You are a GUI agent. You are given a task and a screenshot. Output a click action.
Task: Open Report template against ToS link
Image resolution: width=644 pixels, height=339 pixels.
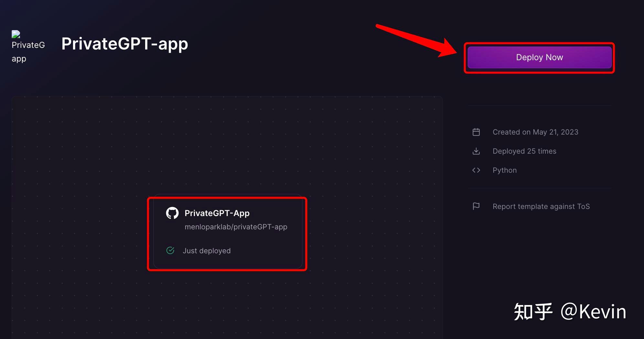coord(541,206)
